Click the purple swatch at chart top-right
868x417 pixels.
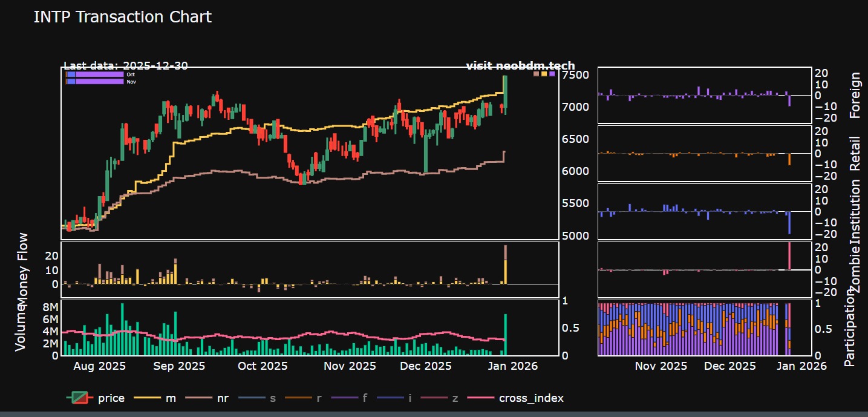(x=552, y=74)
